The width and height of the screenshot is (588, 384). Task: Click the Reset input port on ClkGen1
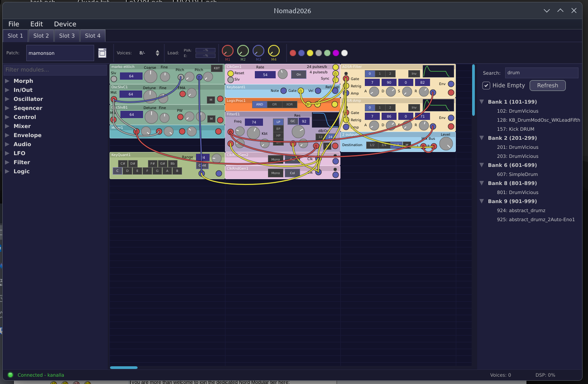click(231, 73)
